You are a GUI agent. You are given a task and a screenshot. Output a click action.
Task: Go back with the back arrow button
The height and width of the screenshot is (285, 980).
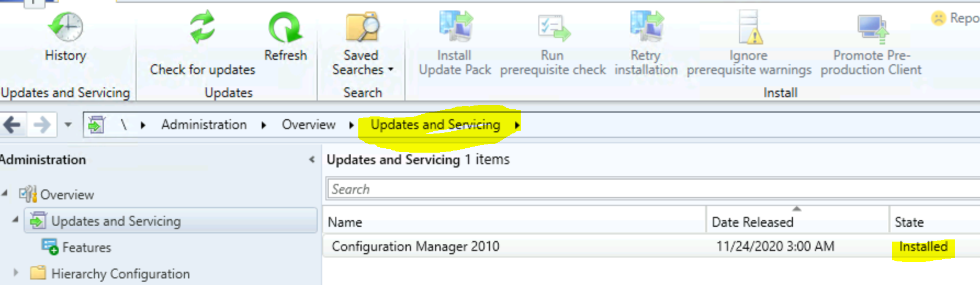(13, 125)
